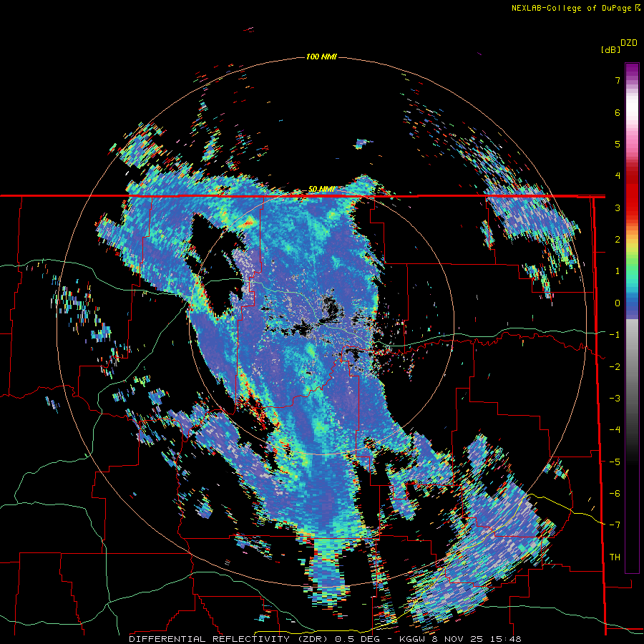Click the 4 dB value on color scale
Image resolution: width=644 pixels, height=644 pixels.
[618, 176]
